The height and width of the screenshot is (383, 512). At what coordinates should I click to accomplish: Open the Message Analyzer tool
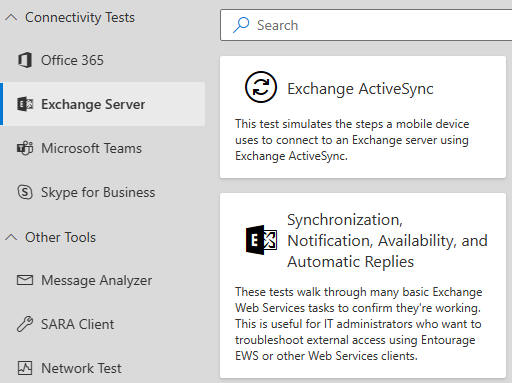(103, 280)
